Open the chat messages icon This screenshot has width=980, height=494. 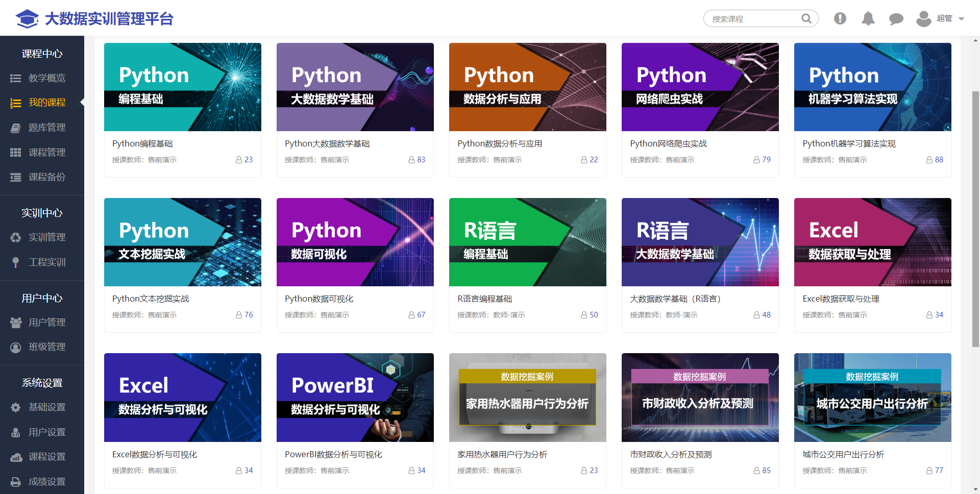click(x=896, y=19)
